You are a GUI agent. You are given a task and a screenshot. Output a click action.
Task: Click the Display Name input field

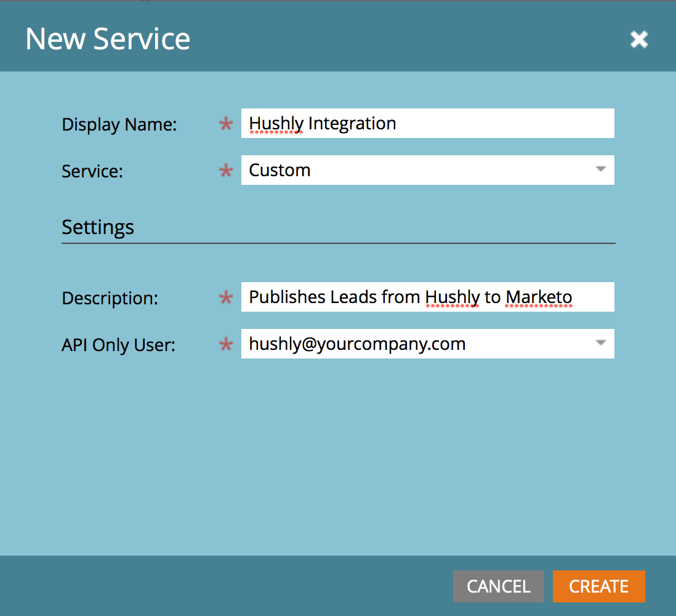pos(427,123)
